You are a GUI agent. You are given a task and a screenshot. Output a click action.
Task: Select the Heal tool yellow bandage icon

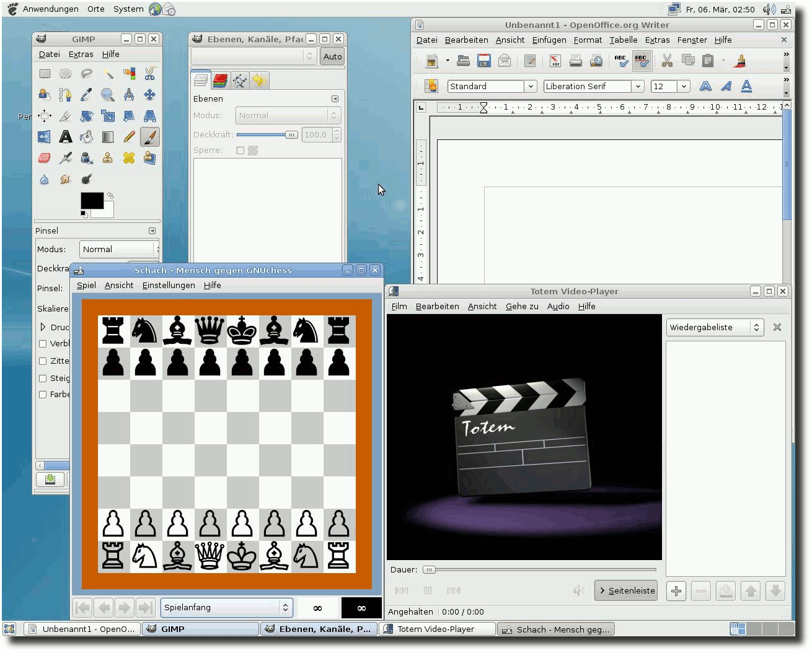(x=129, y=158)
